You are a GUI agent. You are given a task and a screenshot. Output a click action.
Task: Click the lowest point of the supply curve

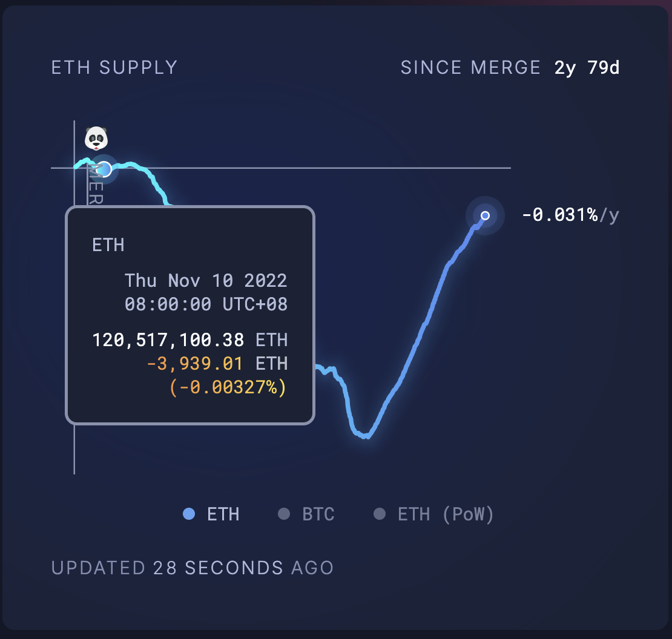click(366, 436)
